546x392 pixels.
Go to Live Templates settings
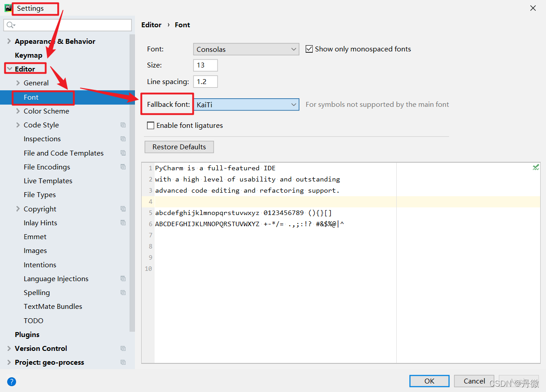[48, 181]
